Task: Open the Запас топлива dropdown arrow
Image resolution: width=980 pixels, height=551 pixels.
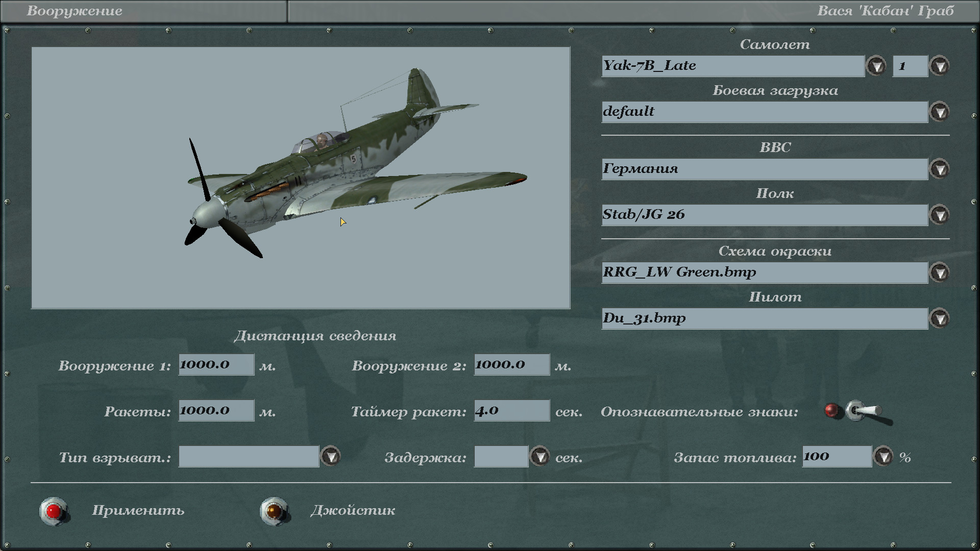Action: 884,456
